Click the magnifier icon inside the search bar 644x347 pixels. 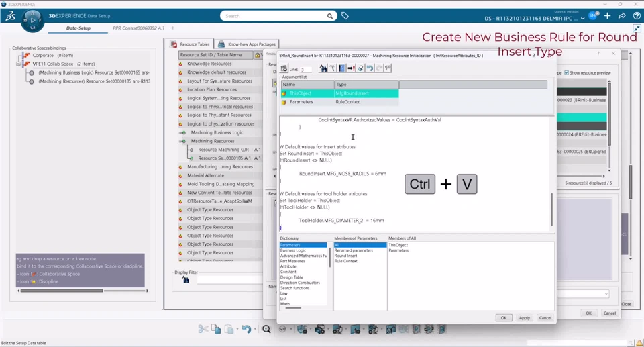click(x=330, y=16)
